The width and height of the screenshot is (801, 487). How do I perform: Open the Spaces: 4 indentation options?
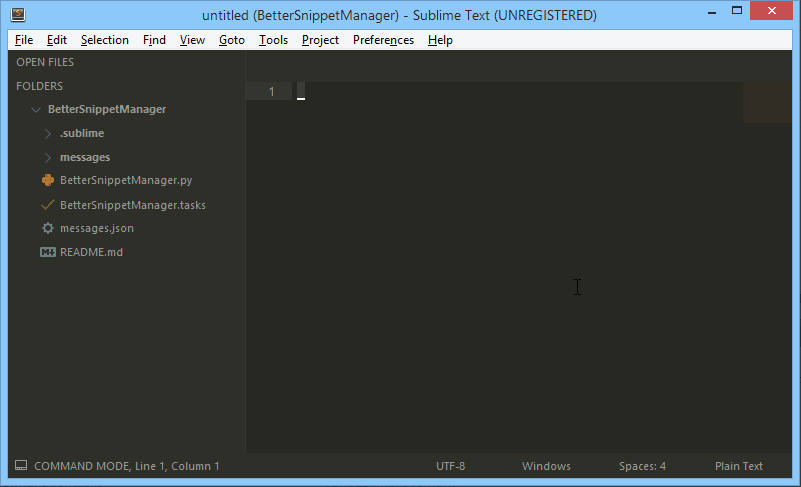coord(642,466)
